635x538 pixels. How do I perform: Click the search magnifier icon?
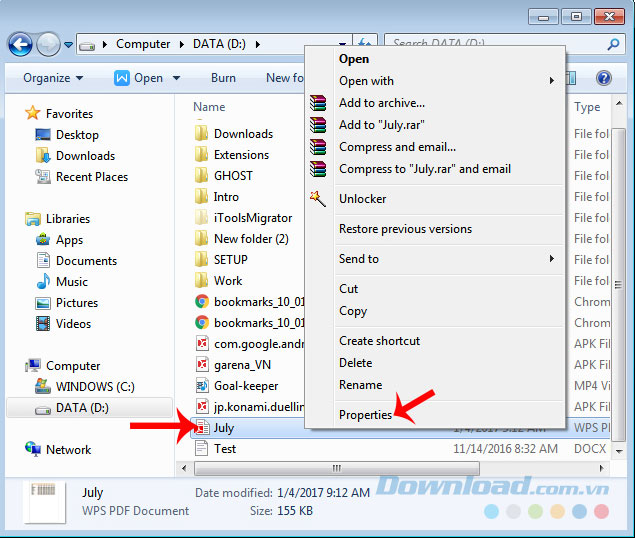tap(613, 44)
